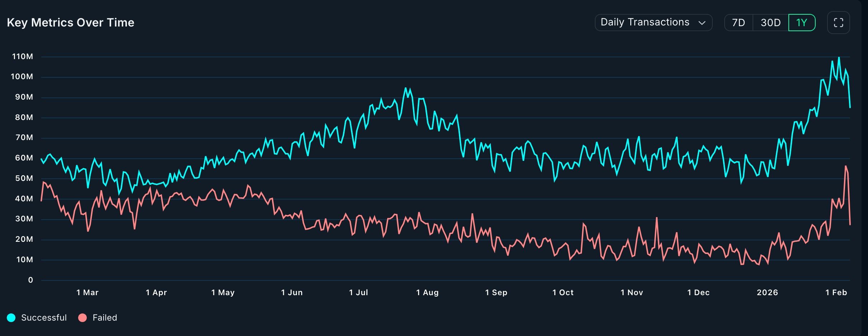The height and width of the screenshot is (336, 868).
Task: Switch to the 7D time range
Action: 739,22
